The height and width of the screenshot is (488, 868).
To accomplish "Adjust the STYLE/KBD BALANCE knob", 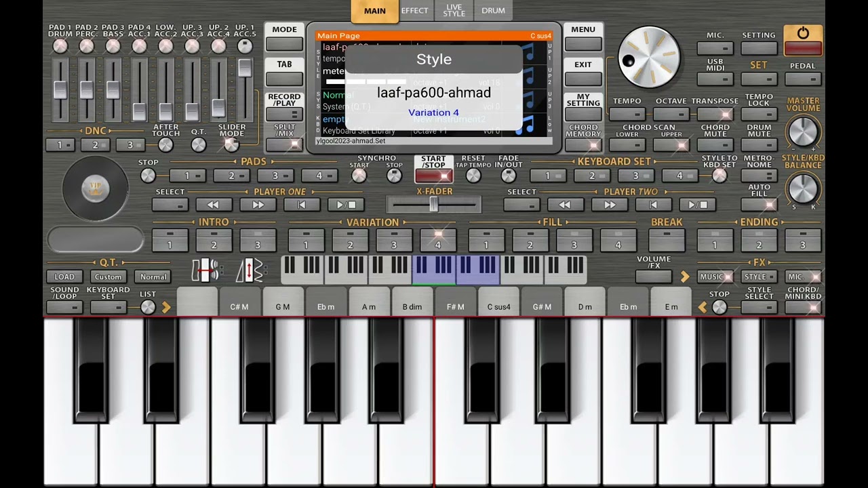I will pyautogui.click(x=804, y=188).
